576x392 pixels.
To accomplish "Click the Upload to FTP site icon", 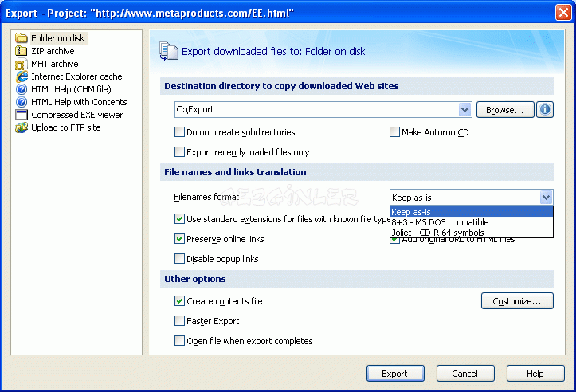I will [22, 127].
